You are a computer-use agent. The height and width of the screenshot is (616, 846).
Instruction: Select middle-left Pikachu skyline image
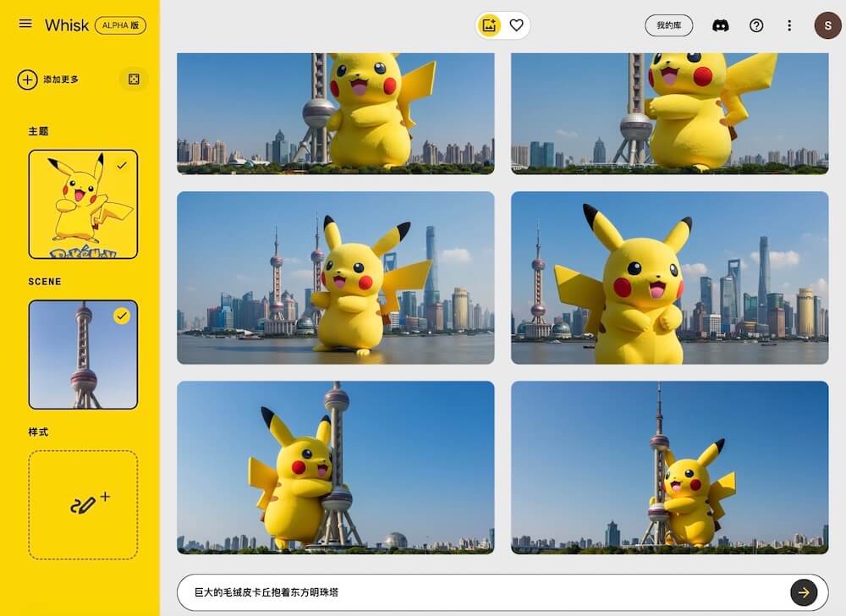tap(335, 278)
